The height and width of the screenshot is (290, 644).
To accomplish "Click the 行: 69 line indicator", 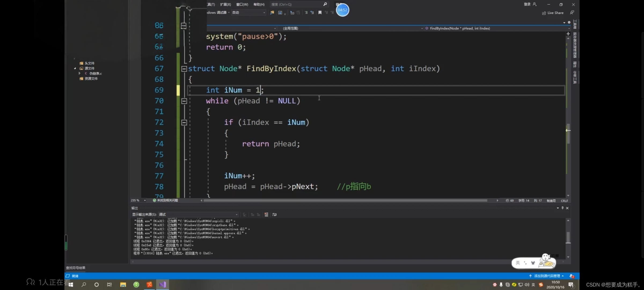I will click(510, 201).
